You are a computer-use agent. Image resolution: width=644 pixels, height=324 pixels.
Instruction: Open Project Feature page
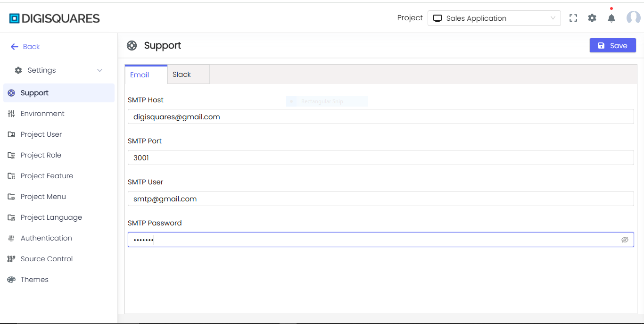pyautogui.click(x=47, y=176)
